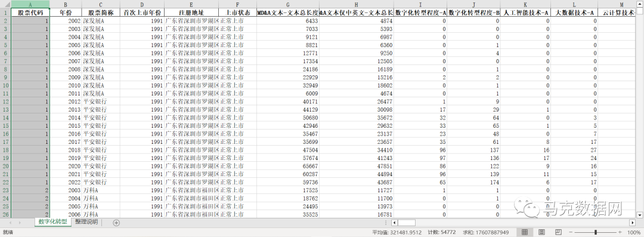
Task: Select column C header
Action: 101,4
